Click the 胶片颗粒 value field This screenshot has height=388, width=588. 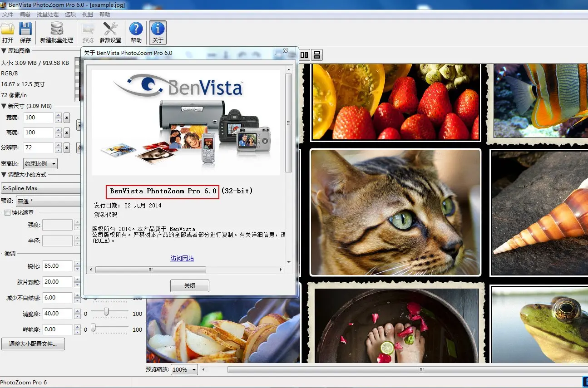pyautogui.click(x=58, y=282)
